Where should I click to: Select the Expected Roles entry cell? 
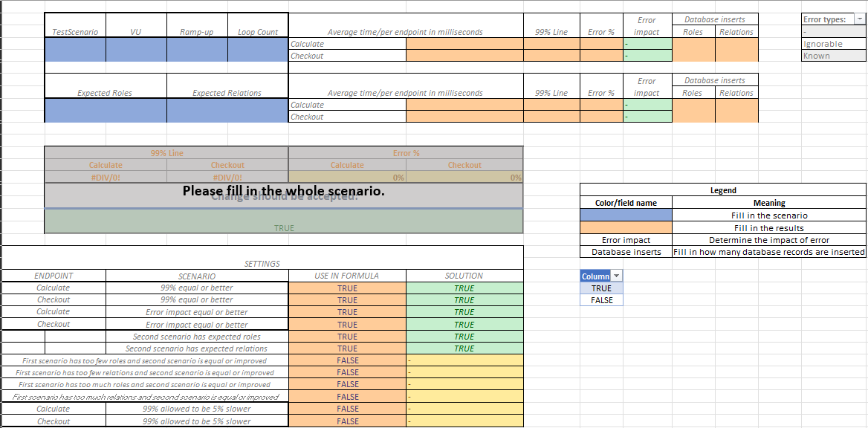106,111
